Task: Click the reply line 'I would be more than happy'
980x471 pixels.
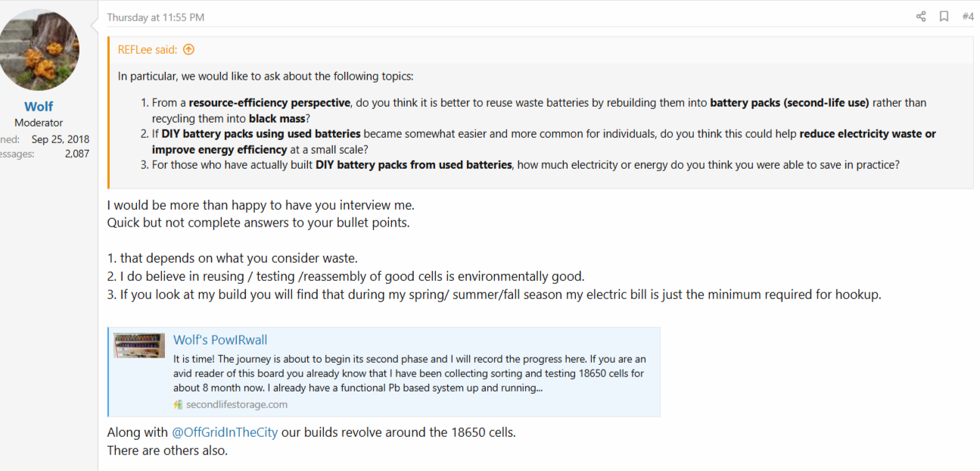Action: 261,205
